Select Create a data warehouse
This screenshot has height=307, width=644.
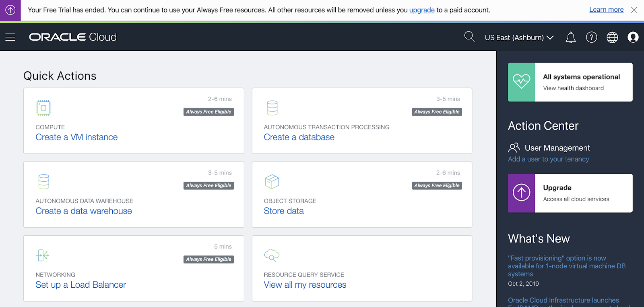point(84,211)
